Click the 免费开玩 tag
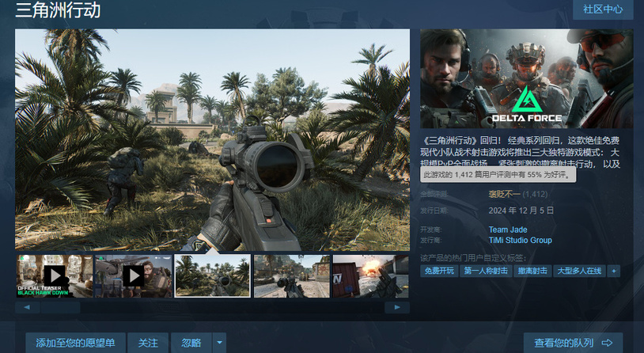The width and height of the screenshot is (644, 353). tap(439, 271)
